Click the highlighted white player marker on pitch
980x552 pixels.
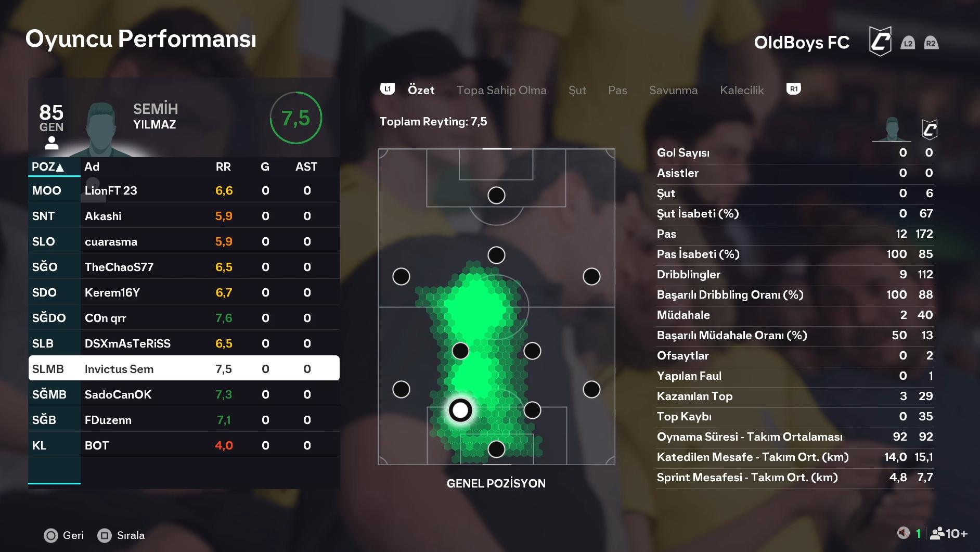tap(460, 410)
